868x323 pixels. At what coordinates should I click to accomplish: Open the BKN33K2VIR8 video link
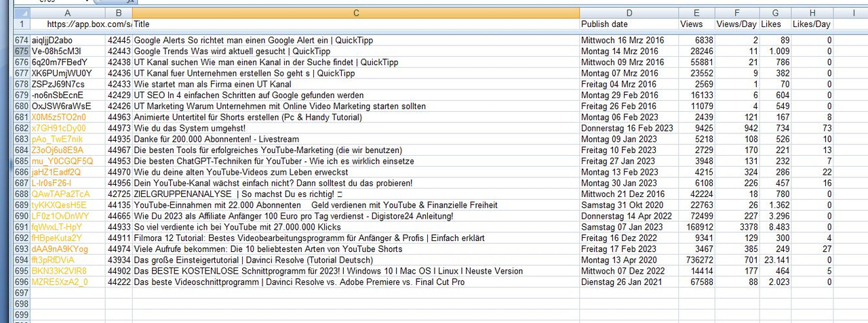coord(60,271)
